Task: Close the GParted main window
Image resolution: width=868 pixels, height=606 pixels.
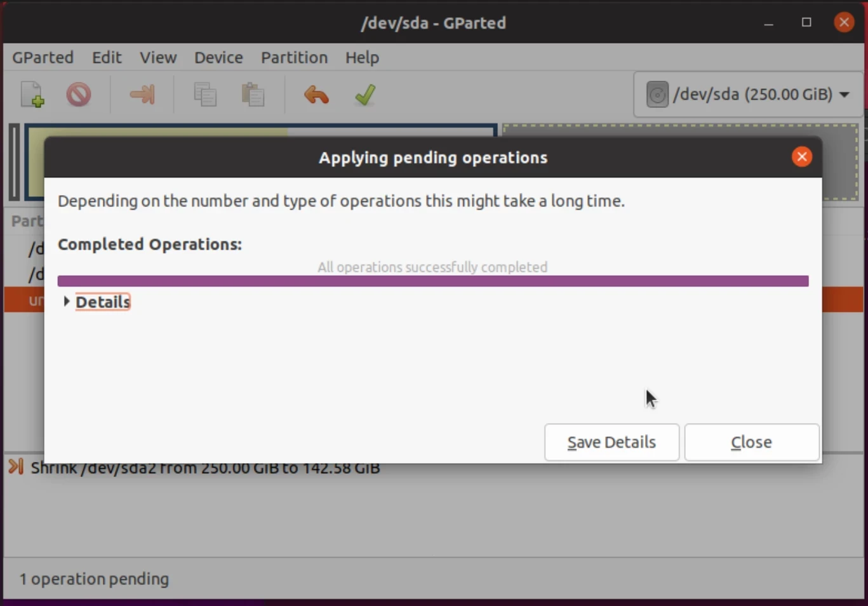Action: (x=844, y=23)
